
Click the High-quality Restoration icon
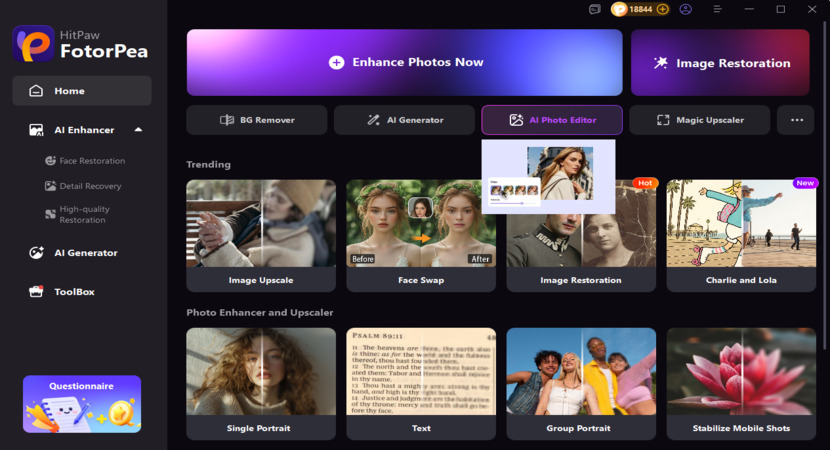[50, 214]
